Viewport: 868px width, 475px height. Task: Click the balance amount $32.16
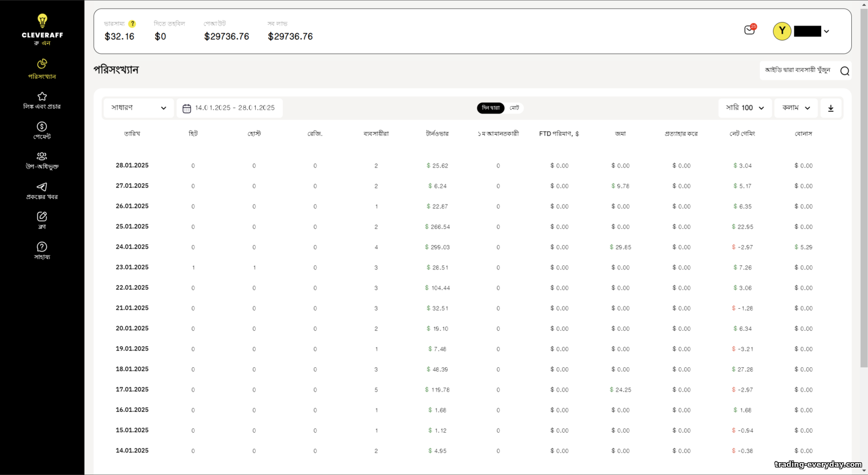click(x=119, y=36)
